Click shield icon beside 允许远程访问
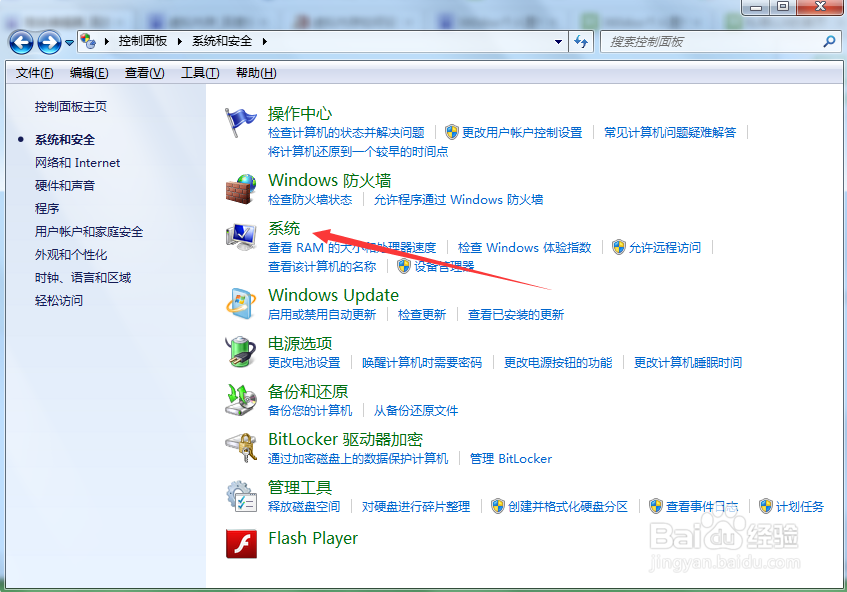This screenshot has height=592, width=847. 619,247
